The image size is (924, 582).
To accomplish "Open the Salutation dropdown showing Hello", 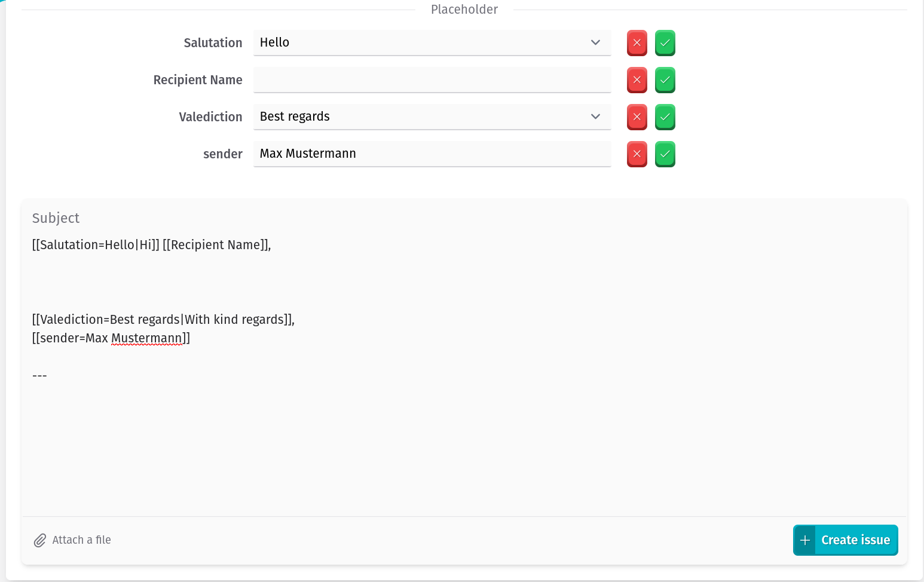I will click(418, 43).
